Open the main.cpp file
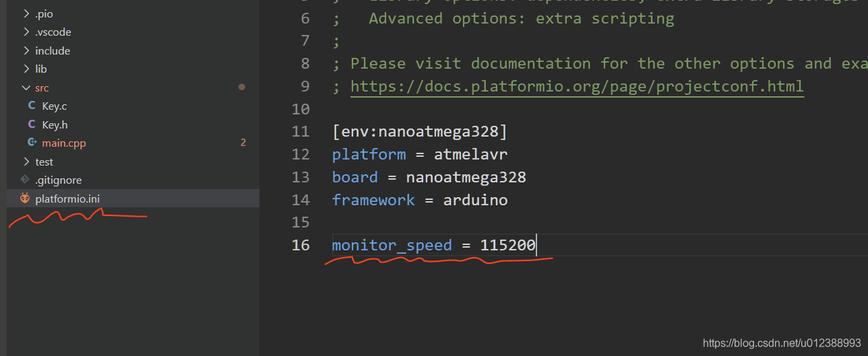This screenshot has width=868, height=356. (x=64, y=143)
